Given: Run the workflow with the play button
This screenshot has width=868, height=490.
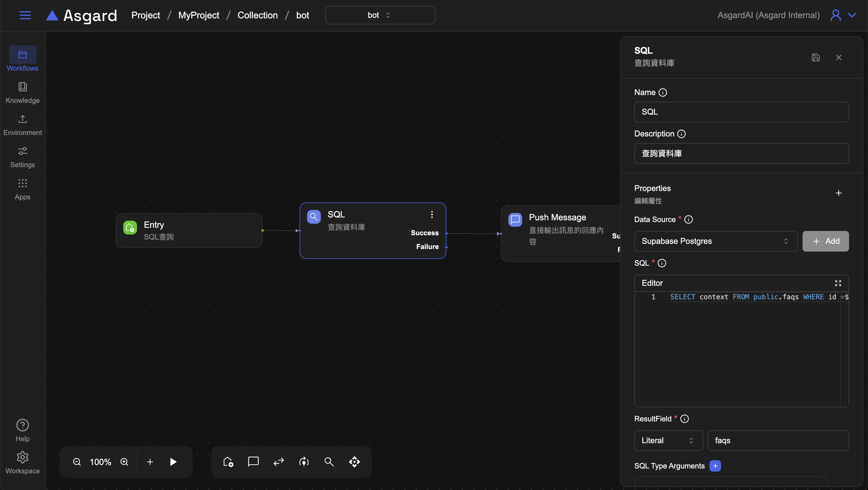Looking at the screenshot, I should click(173, 462).
